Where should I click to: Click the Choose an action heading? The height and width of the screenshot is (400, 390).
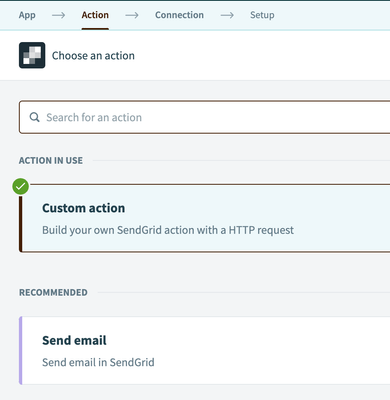(93, 56)
